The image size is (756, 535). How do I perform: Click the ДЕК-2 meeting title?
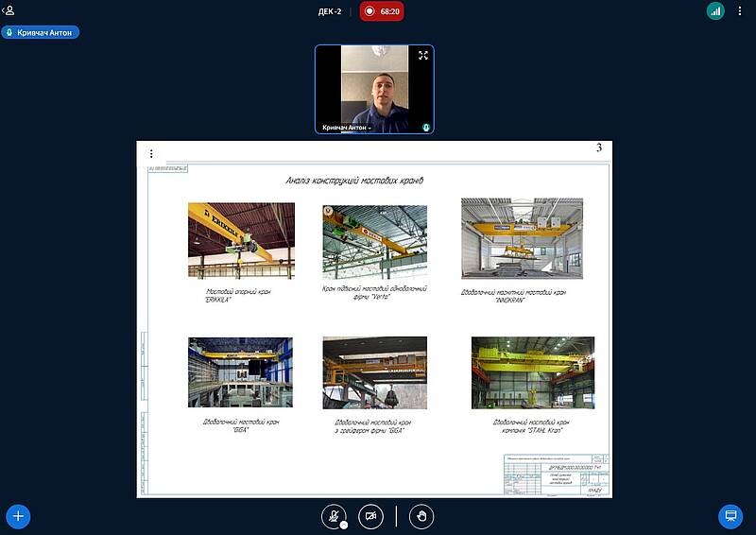pos(332,11)
